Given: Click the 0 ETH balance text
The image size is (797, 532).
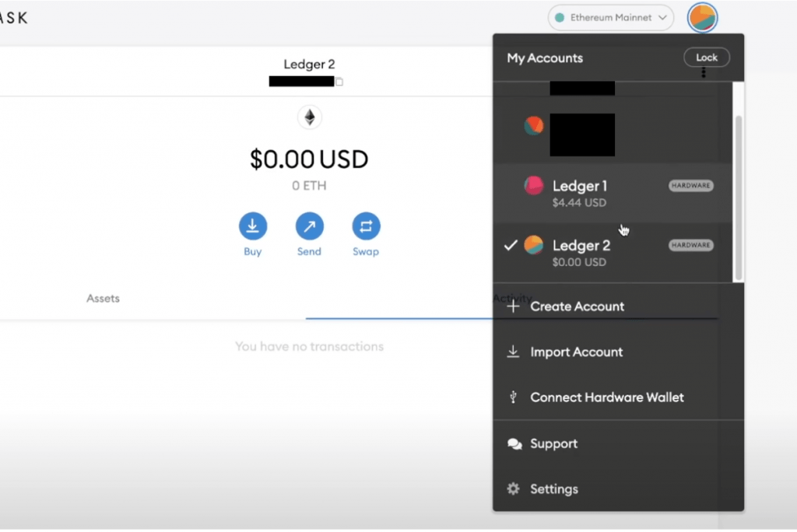Looking at the screenshot, I should [x=309, y=186].
